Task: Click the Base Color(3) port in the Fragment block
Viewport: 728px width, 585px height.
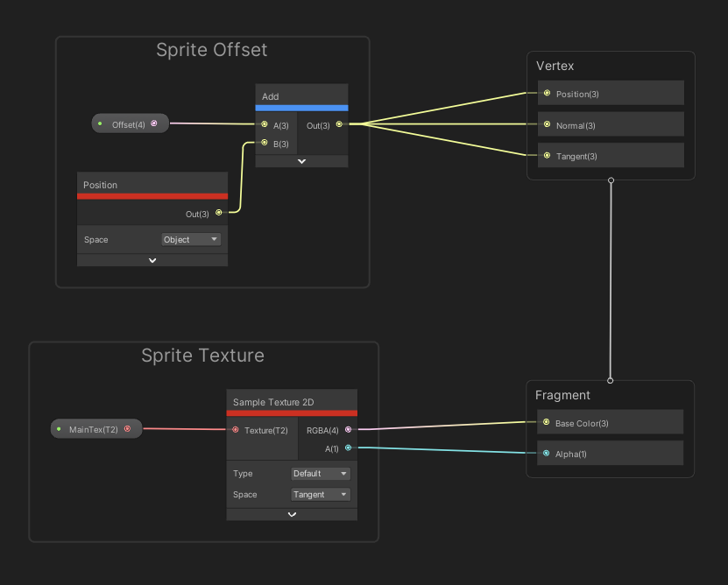Action: tap(548, 421)
